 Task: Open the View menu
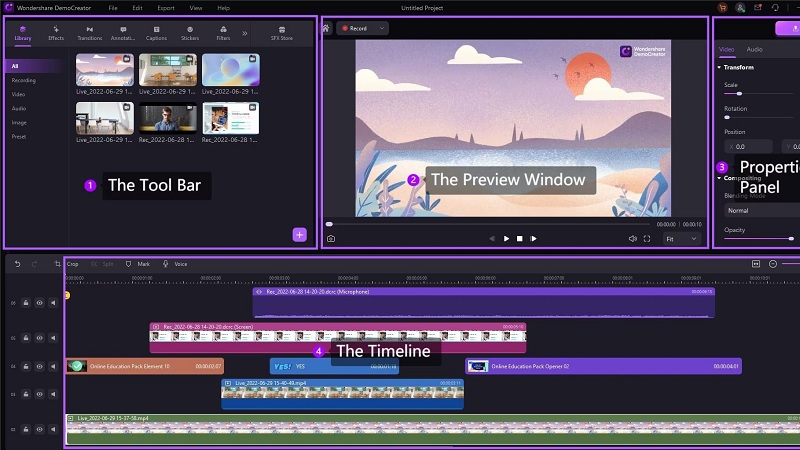(x=196, y=8)
